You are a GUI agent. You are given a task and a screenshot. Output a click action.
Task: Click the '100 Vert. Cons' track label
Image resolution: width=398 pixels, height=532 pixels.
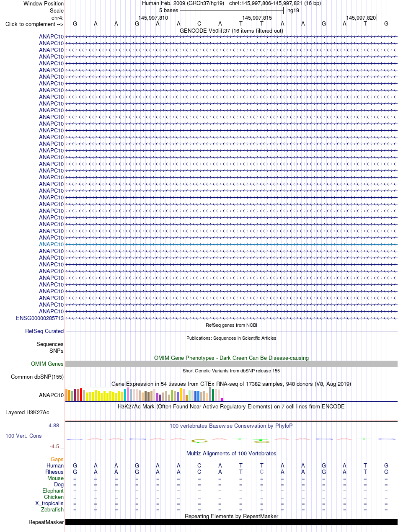(x=23, y=436)
